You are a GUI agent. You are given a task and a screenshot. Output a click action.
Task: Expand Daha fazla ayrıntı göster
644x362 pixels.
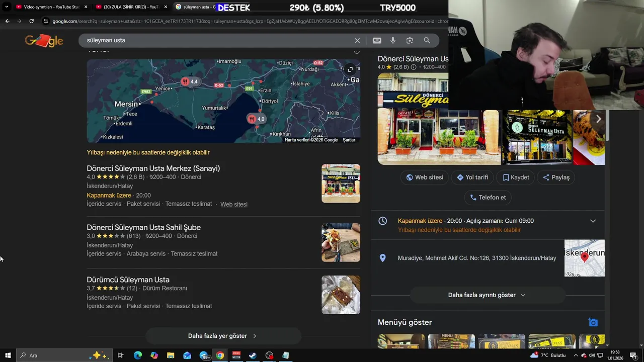pos(487,295)
